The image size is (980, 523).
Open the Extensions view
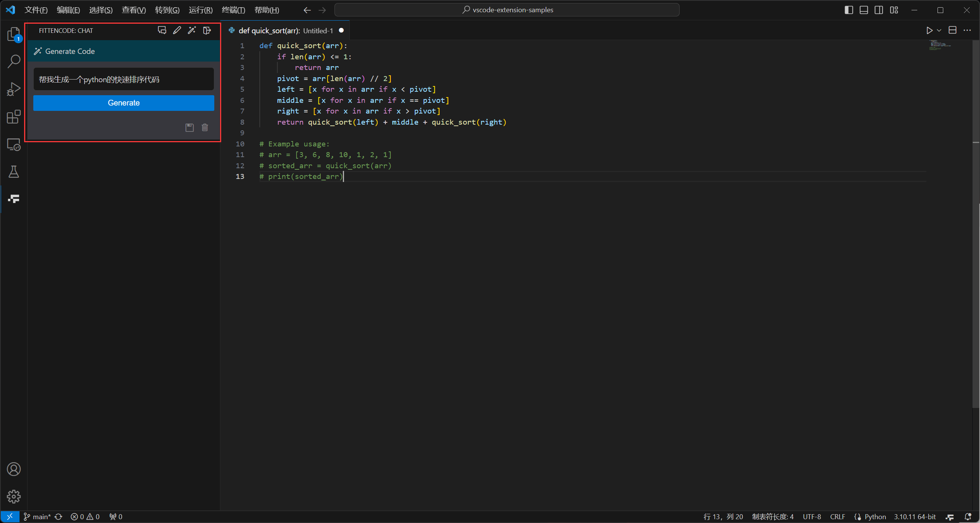pyautogui.click(x=14, y=117)
